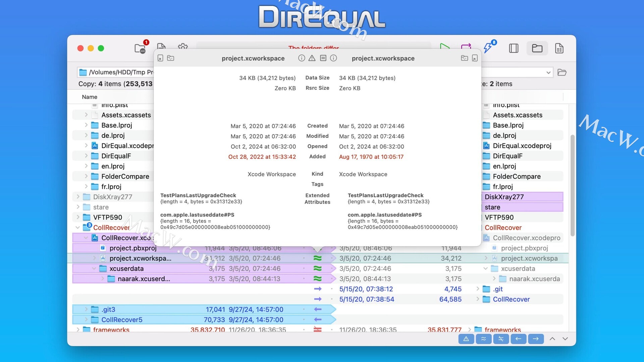Click the right frameworks size 35,831,777
The image size is (644, 362).
pos(444,329)
